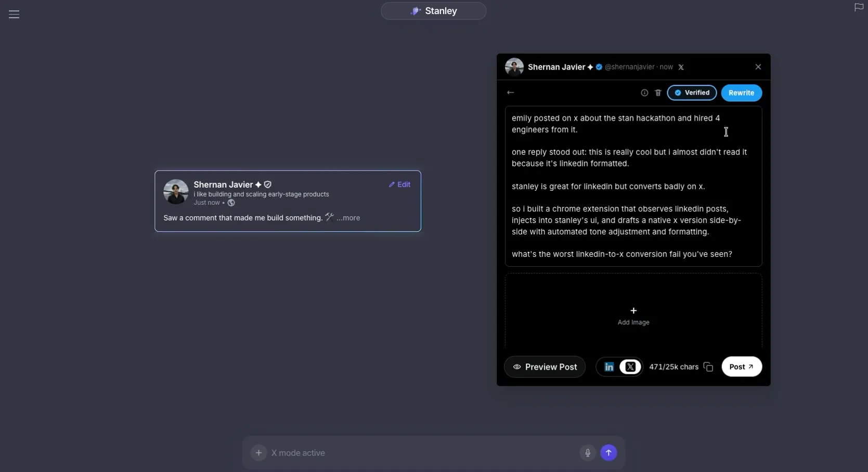Click the flag icon
This screenshot has height=472, width=868.
(x=859, y=7)
